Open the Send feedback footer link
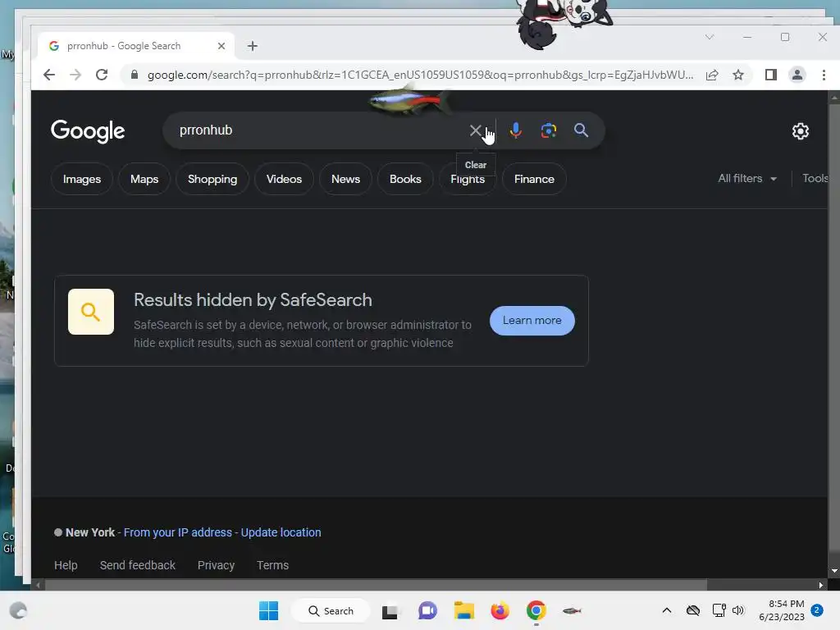Viewport: 840px width, 630px height. pos(137,565)
